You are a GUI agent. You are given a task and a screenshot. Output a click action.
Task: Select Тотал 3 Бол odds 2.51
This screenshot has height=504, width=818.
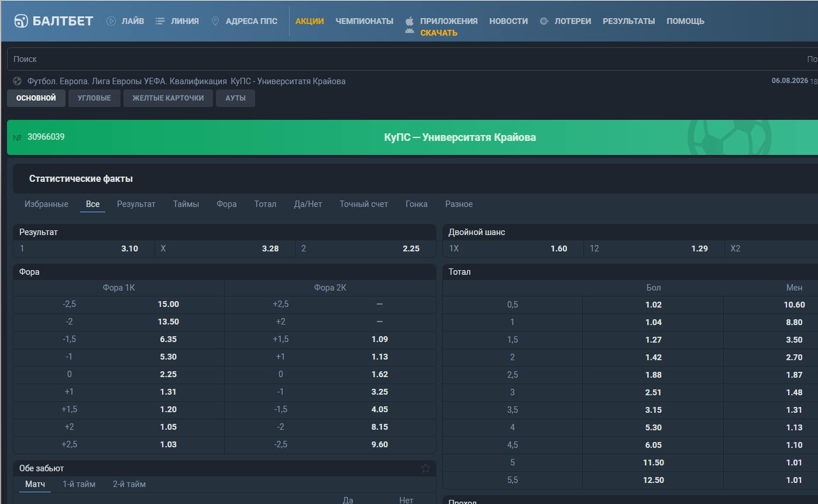pyautogui.click(x=653, y=392)
